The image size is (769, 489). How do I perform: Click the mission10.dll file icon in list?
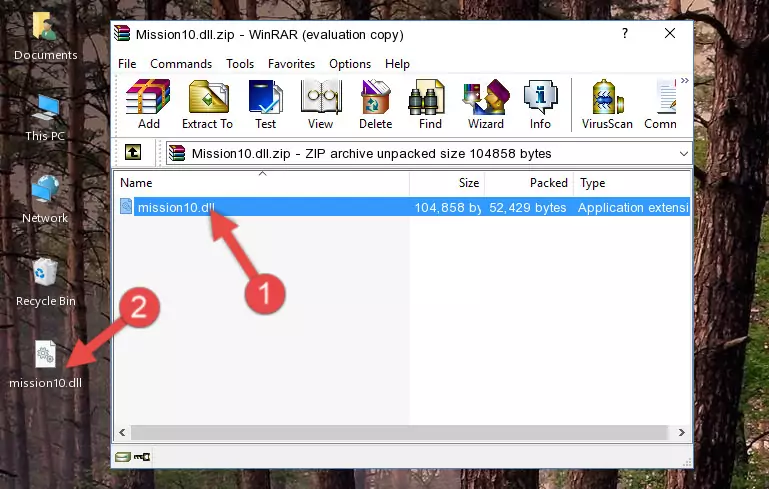pyautogui.click(x=126, y=206)
